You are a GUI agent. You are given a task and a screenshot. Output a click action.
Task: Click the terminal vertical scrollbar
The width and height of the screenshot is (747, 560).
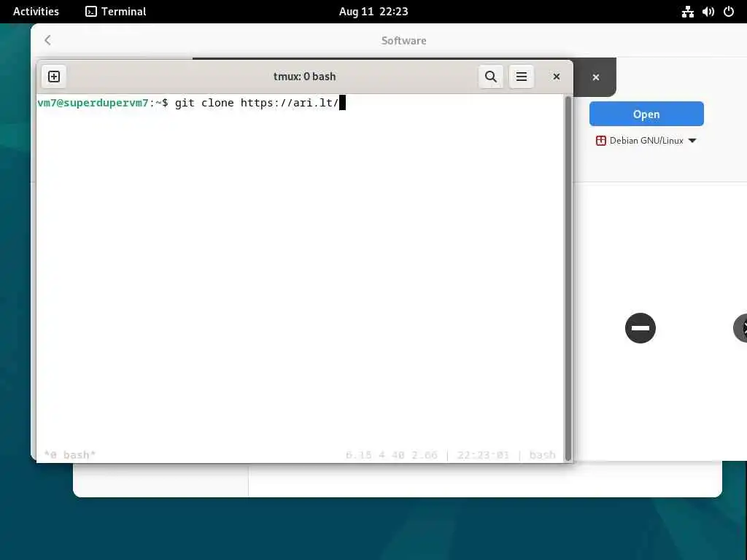(x=568, y=278)
